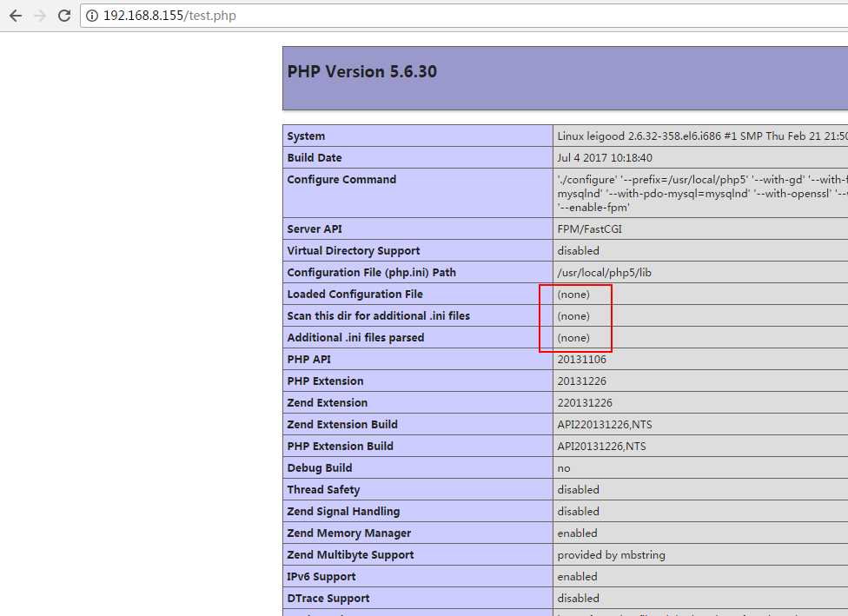Select the '220131226' Zend Extension value
Image resolution: width=848 pixels, height=616 pixels.
(x=585, y=403)
